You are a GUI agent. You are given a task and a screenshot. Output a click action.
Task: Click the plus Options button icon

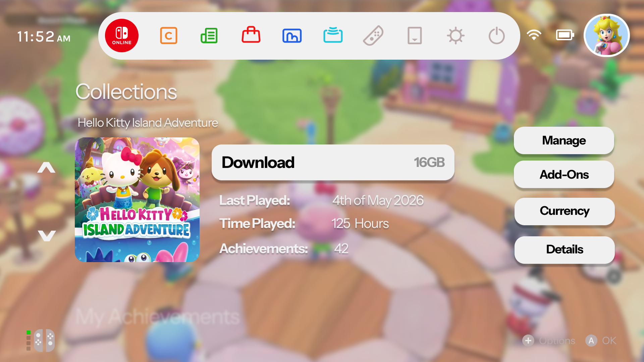click(528, 341)
